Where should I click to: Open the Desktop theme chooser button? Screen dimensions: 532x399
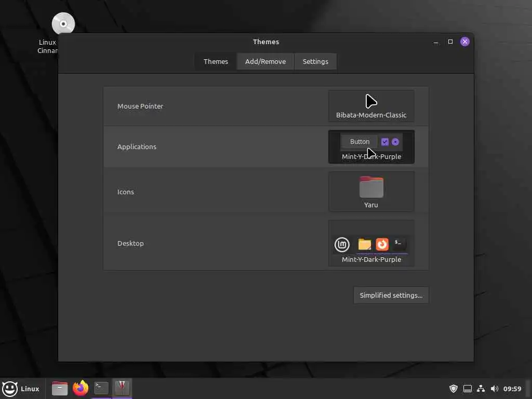point(371,243)
